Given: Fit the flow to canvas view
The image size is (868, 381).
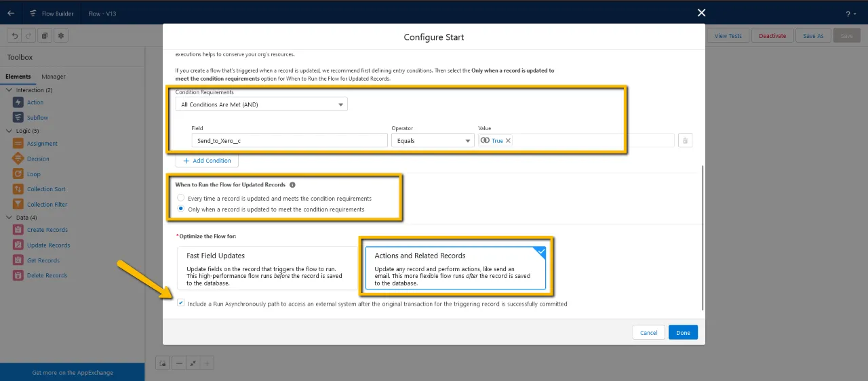Looking at the screenshot, I should (193, 363).
